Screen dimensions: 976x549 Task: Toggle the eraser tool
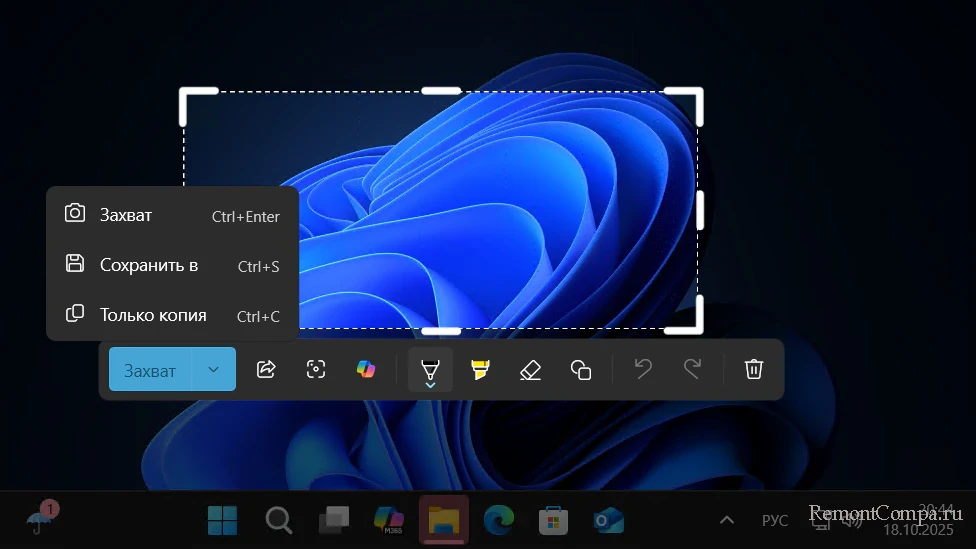point(530,369)
